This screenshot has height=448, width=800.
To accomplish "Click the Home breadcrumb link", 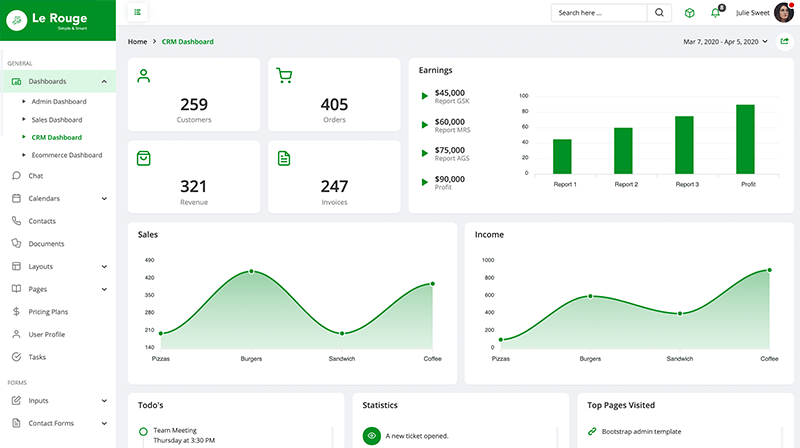I will [137, 42].
